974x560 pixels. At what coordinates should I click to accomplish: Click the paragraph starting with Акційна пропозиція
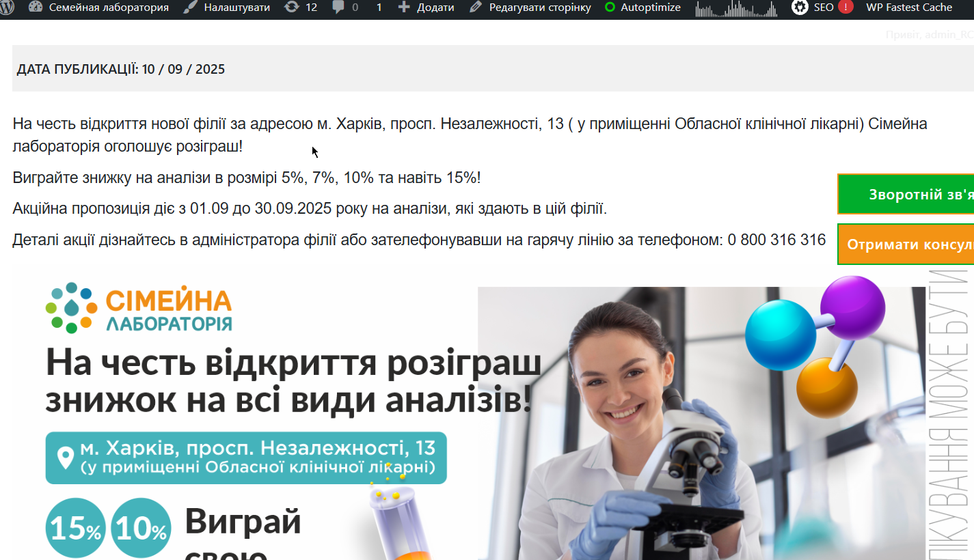pos(310,209)
